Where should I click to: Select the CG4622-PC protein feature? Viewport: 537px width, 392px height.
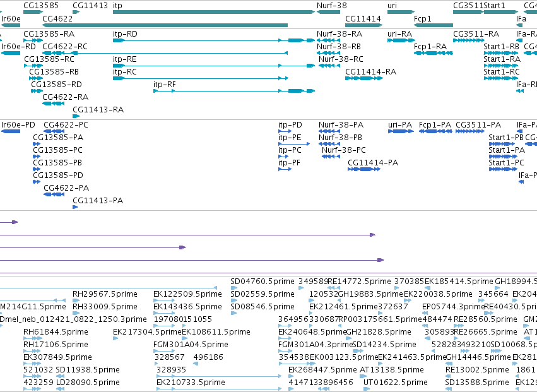[x=54, y=131]
